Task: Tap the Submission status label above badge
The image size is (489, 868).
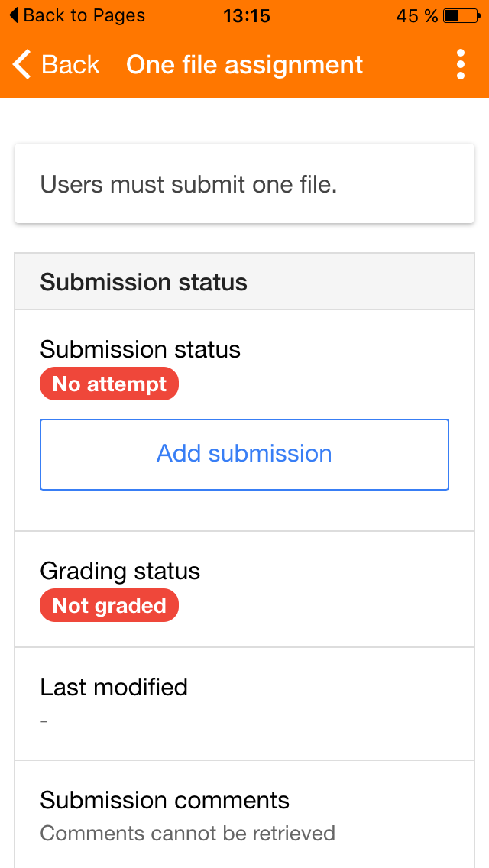Action: click(x=140, y=349)
